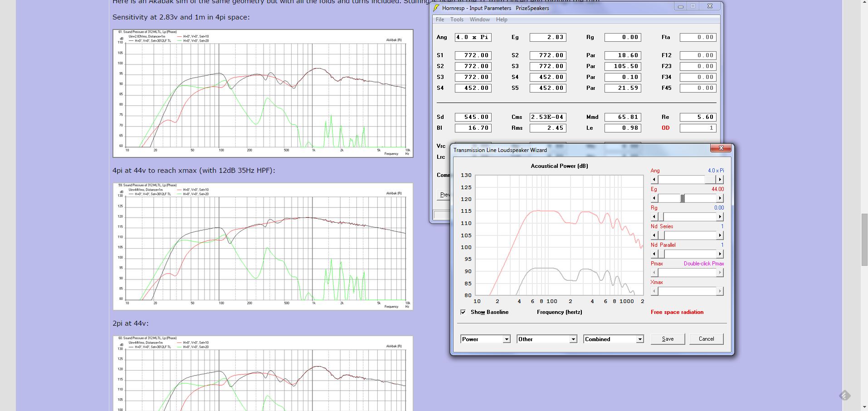Screen dimensions: 868x411
Task: Click the Rg input field in Hornresp
Action: (623, 37)
